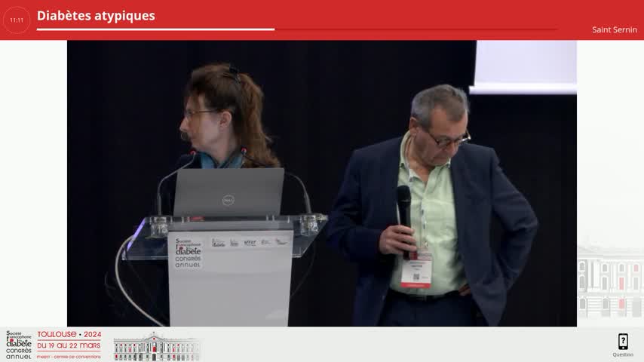Click the sponsor logos strip on the lectern
This screenshot has height=362, width=644.
[x=250, y=242]
